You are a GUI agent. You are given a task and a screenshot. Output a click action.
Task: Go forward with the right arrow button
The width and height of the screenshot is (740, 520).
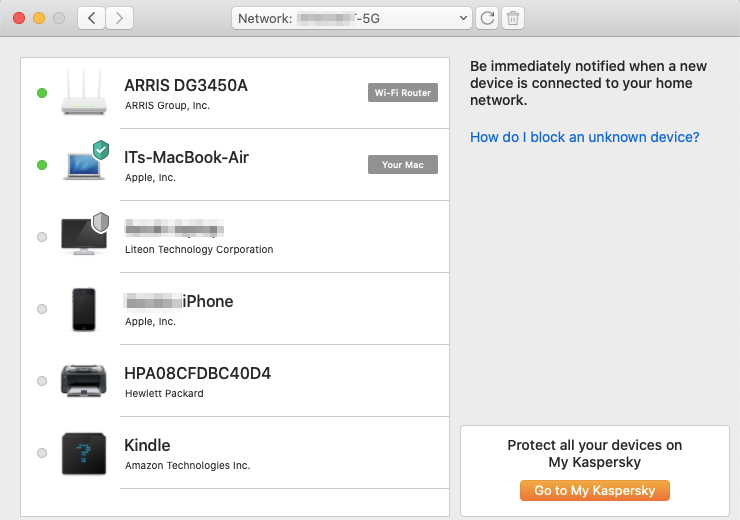coord(119,18)
